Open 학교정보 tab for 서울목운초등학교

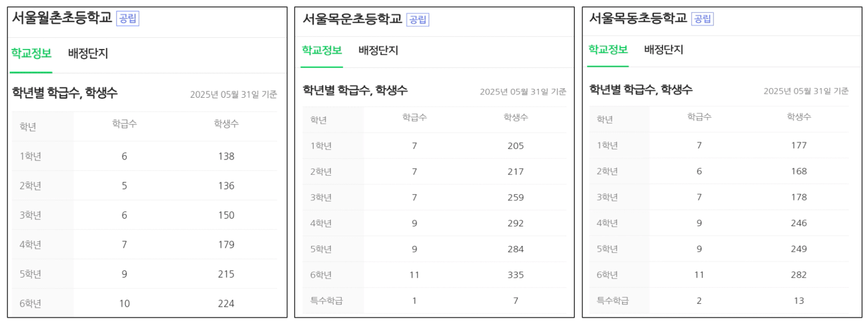(322, 51)
